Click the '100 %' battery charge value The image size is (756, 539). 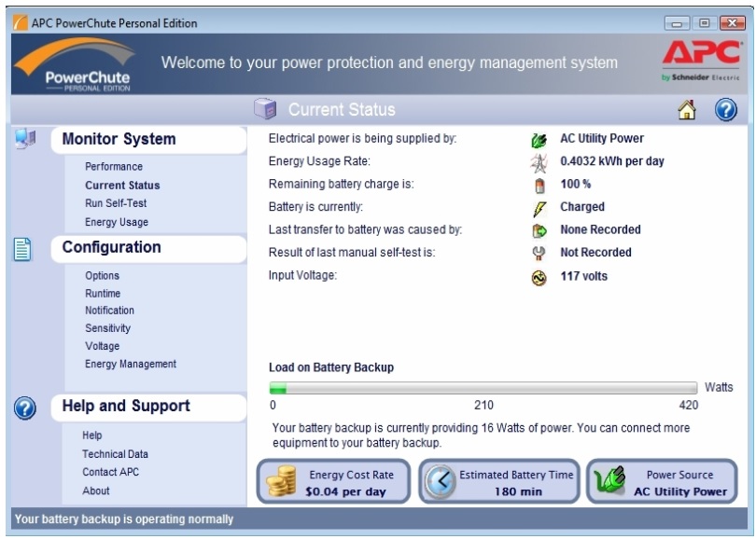[x=575, y=184]
